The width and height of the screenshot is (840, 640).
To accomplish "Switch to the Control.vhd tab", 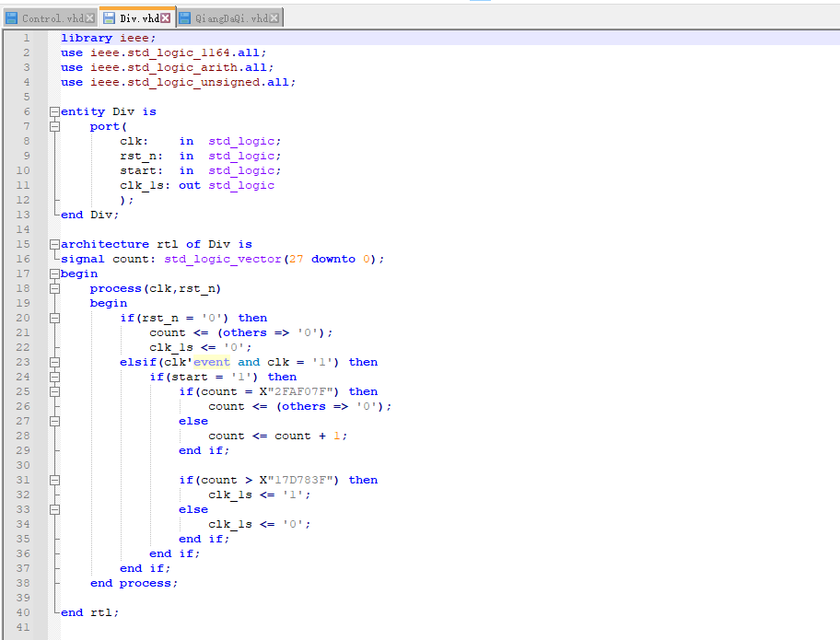I will [x=51, y=17].
